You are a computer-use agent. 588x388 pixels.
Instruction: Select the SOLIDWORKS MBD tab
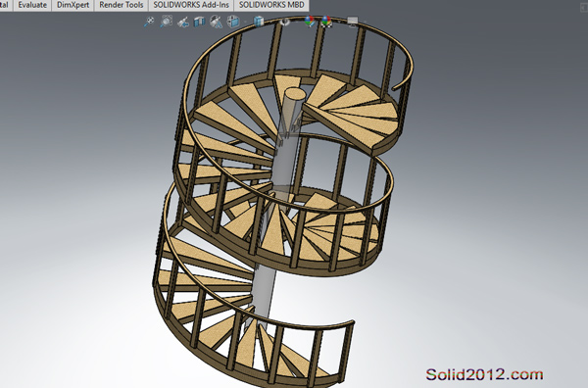[271, 5]
